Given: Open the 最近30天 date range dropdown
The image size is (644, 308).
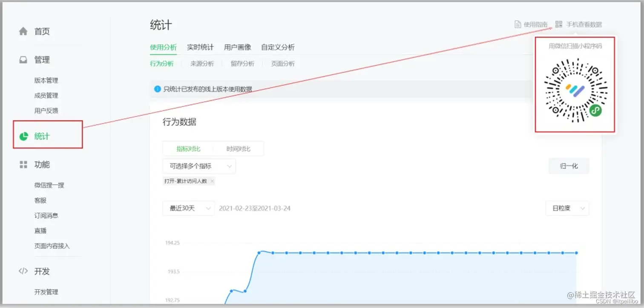Looking at the screenshot, I should pyautogui.click(x=189, y=208).
